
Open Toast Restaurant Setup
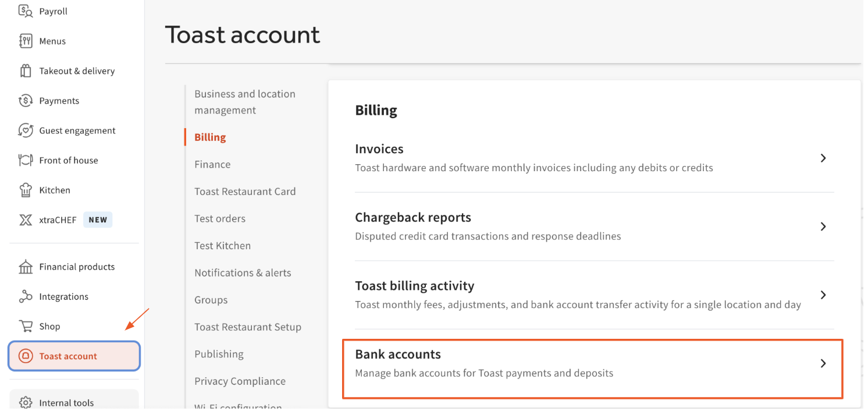(248, 327)
